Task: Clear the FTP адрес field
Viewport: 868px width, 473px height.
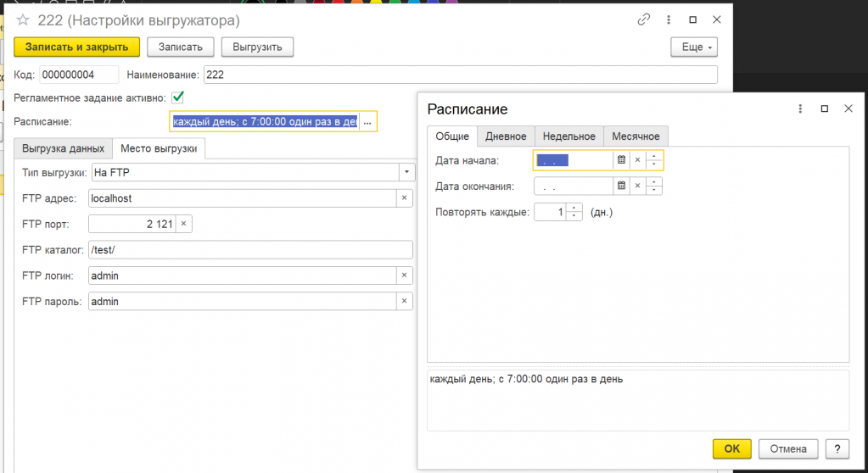Action: [405, 198]
